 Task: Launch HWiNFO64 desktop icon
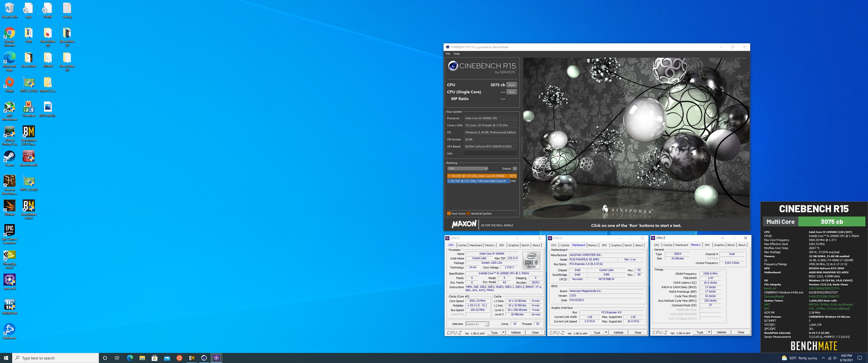coord(9,307)
